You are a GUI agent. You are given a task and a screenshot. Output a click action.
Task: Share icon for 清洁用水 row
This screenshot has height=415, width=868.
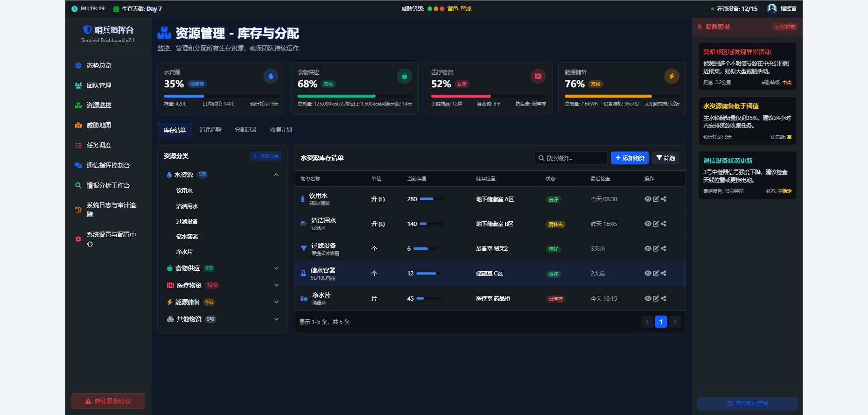click(x=664, y=224)
